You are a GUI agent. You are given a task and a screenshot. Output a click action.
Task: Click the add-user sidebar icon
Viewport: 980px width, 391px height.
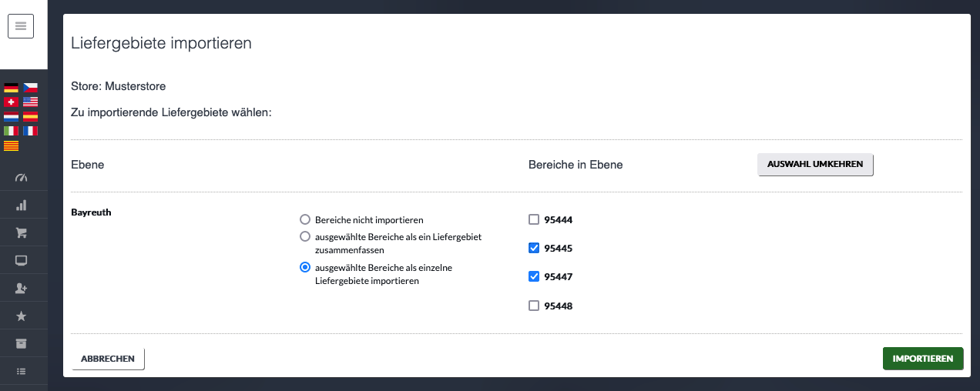22,288
